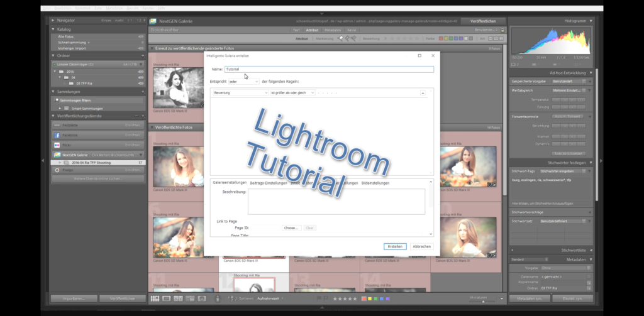Adjust the Miniaturen thumbnail size slider
The width and height of the screenshot is (644, 316).
[x=484, y=302]
